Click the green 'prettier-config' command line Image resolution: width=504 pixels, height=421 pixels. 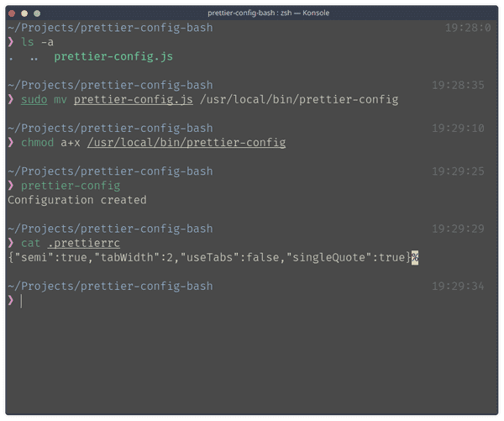[71, 186]
